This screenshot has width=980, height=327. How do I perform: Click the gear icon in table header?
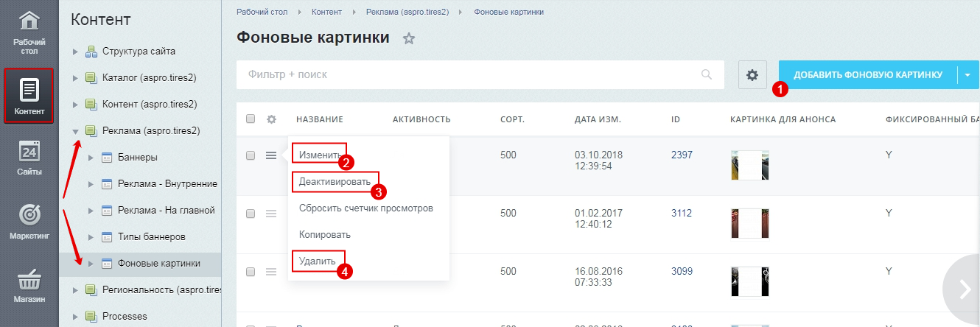[x=271, y=119]
